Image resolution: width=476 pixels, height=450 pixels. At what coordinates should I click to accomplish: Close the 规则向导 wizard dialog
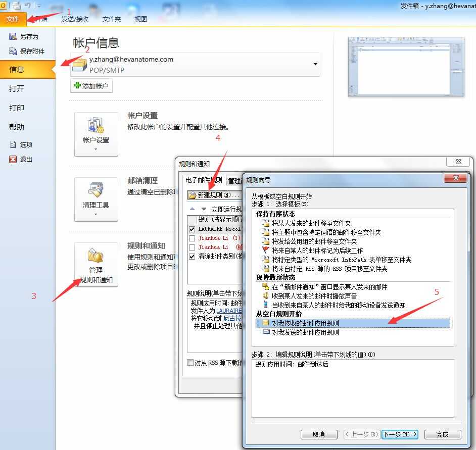click(x=455, y=178)
